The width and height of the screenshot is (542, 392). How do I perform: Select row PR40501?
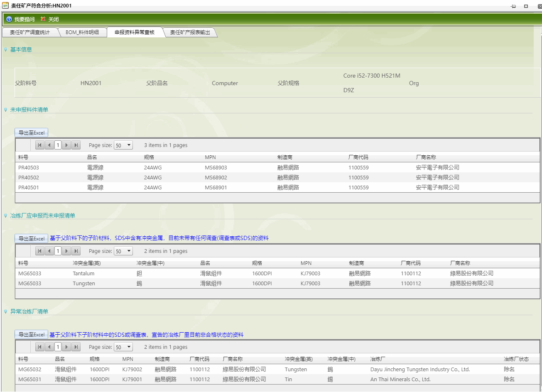tap(277, 188)
